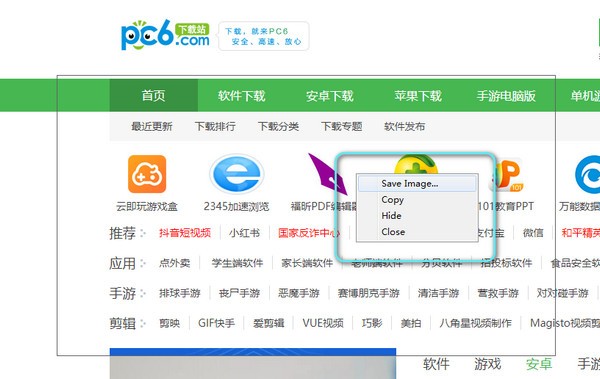The width and height of the screenshot is (600, 379).
Task: Open the 软件下载 navigation tab
Action: pyautogui.click(x=241, y=96)
